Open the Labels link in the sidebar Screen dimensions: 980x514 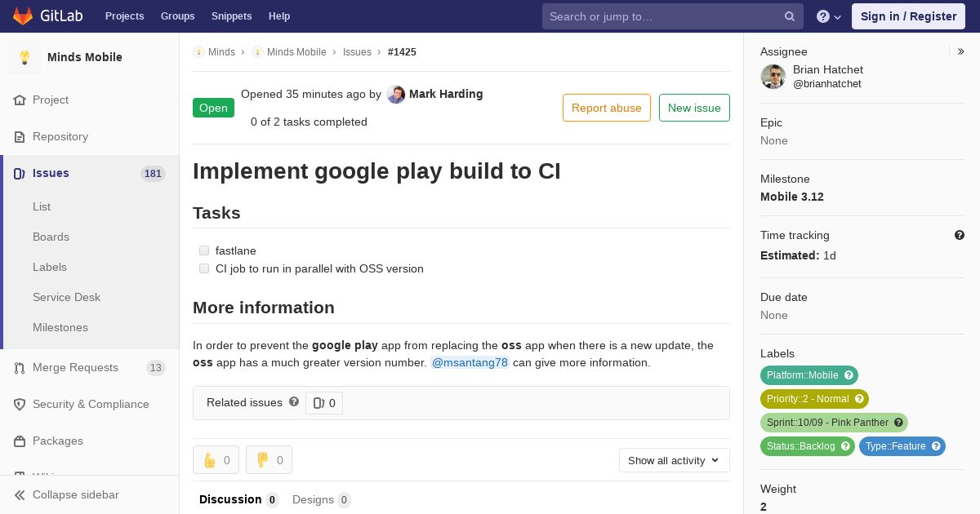[x=50, y=267]
